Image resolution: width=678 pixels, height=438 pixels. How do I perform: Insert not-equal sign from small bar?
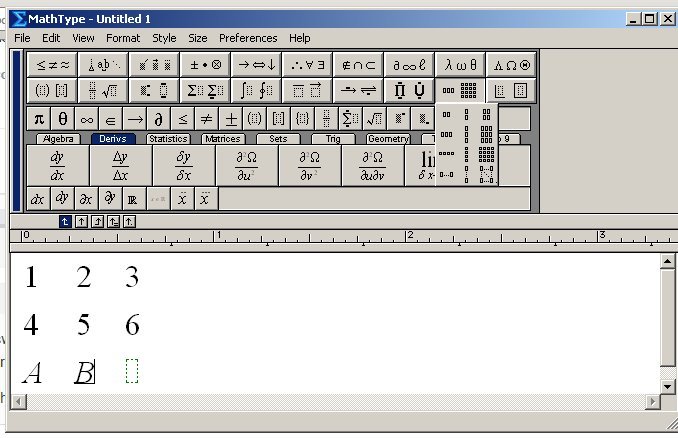click(x=207, y=119)
